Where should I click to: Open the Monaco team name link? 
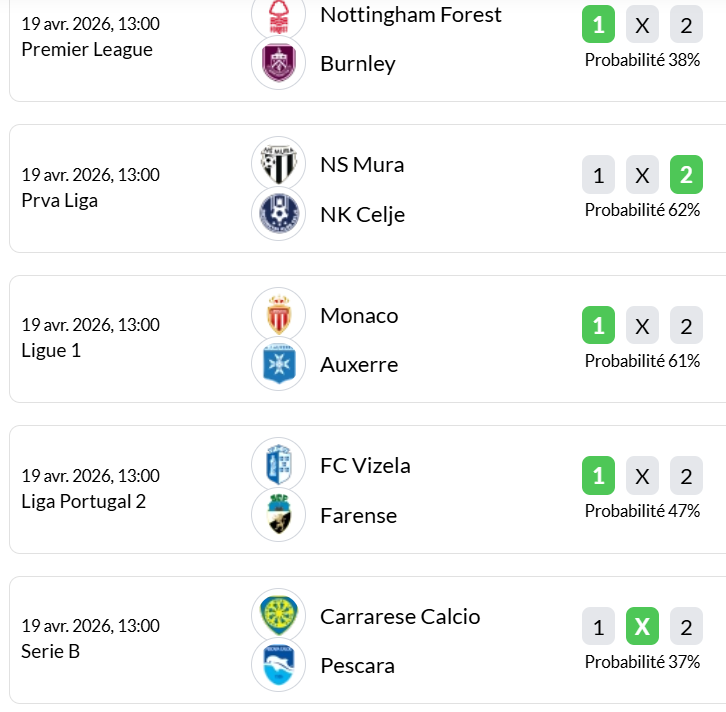coord(359,315)
